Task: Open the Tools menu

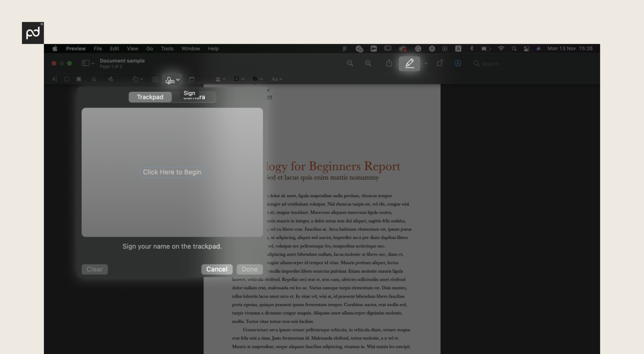Action: coord(168,48)
